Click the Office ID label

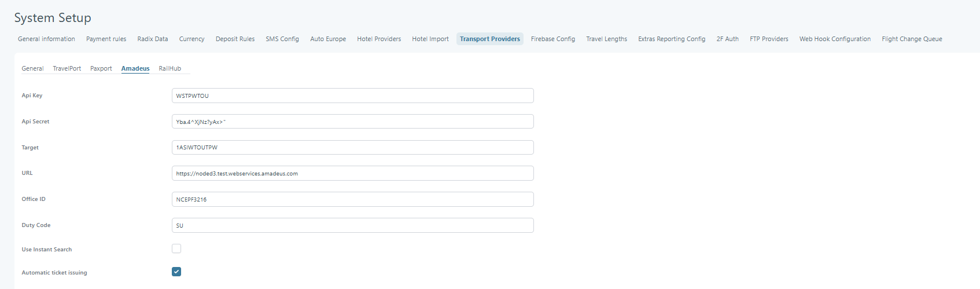(34, 199)
